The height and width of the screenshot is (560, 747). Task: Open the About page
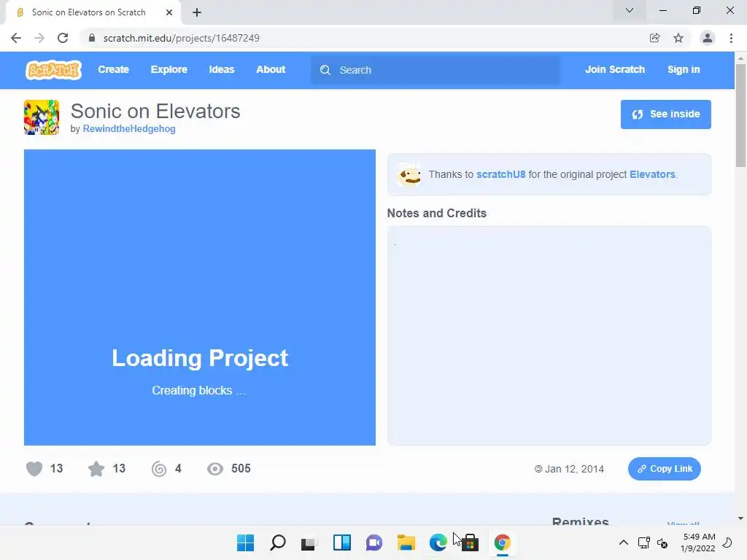tap(271, 69)
